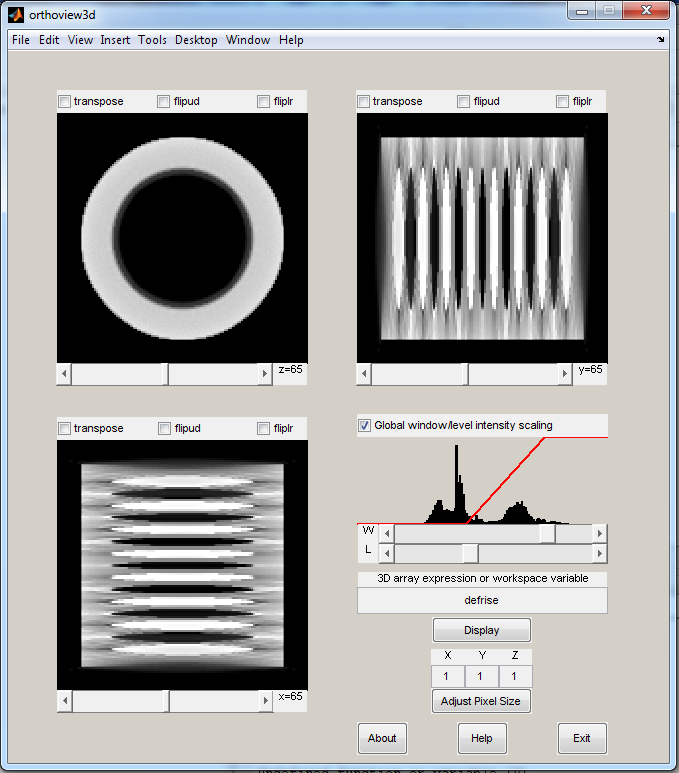The height and width of the screenshot is (773, 679).
Task: Click the y-slice scrollbar right arrow
Action: click(565, 374)
